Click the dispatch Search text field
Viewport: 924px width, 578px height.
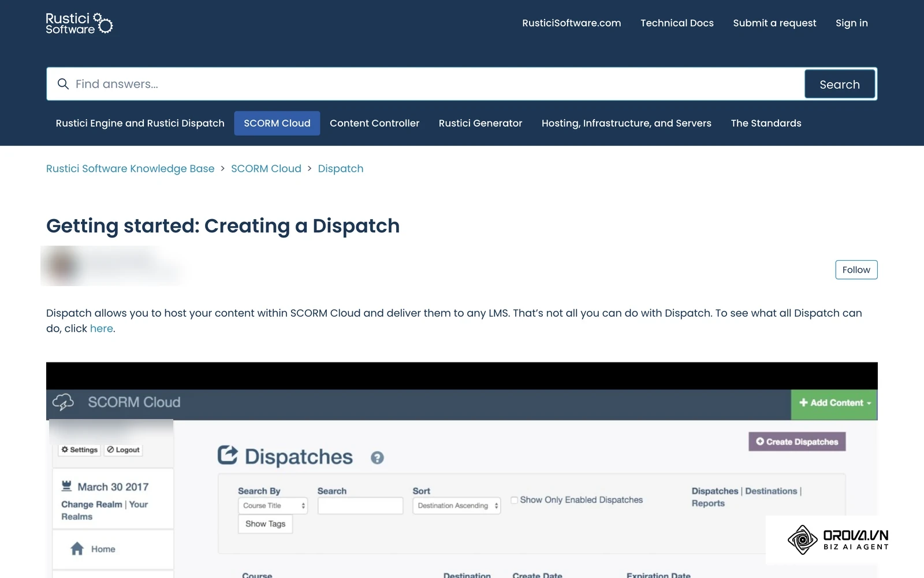(x=360, y=506)
